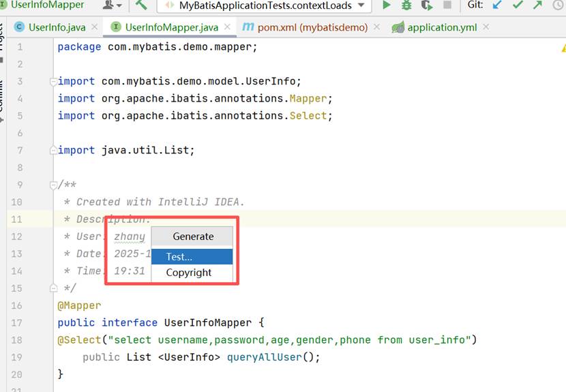566x392 pixels.
Task: Click java.util.List import on line 7
Action: 147,150
